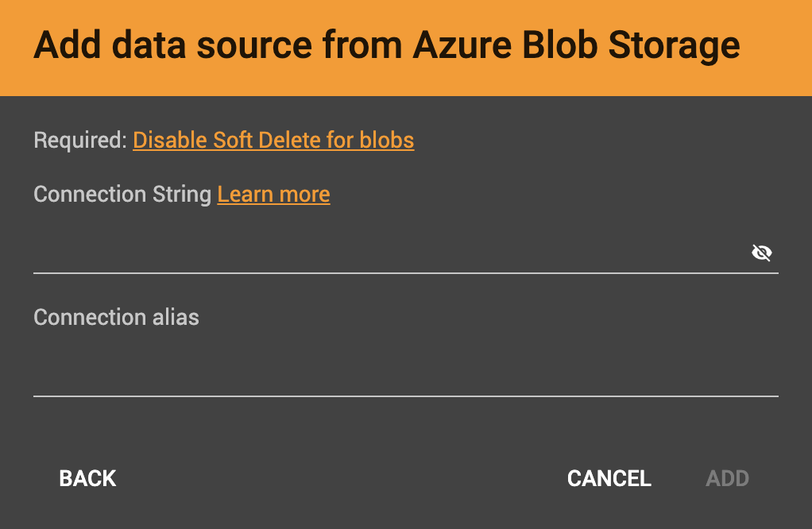Screen dimensions: 812x529
Task: Open the Disable Soft Delete for blobs link
Action: tap(273, 140)
